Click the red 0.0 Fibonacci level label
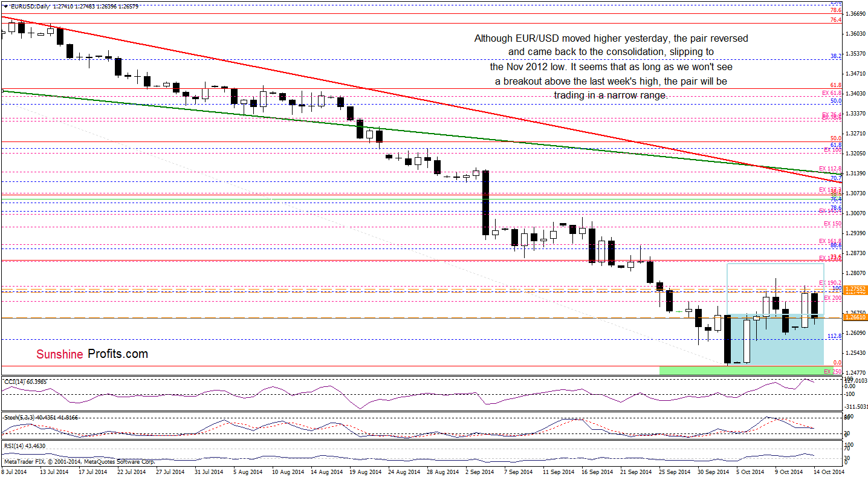 click(837, 362)
